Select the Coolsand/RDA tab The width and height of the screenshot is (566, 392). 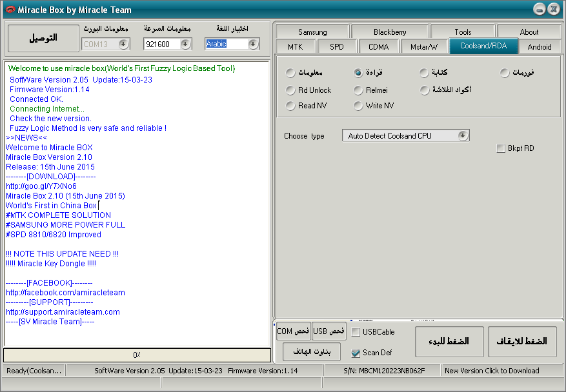483,46
